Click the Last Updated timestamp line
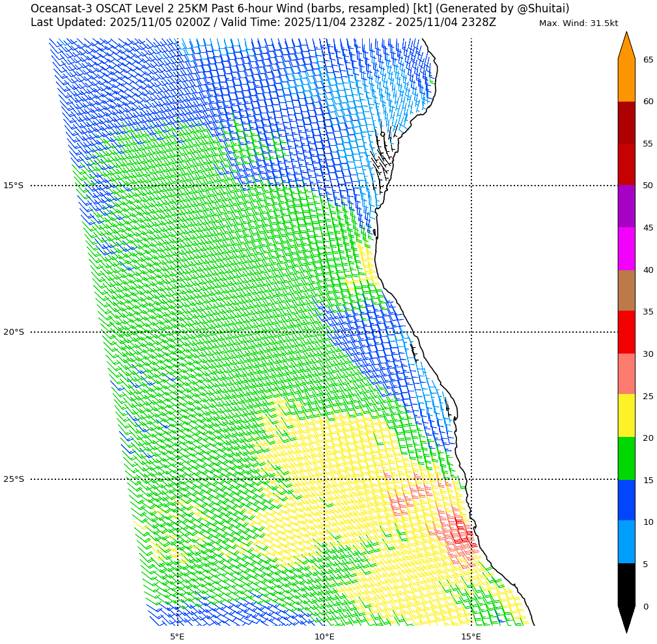The image size is (657, 644). (x=263, y=22)
